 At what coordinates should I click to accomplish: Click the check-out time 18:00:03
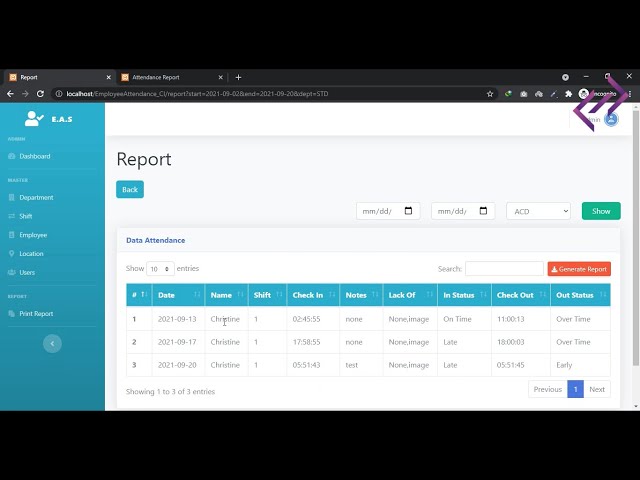pos(511,342)
